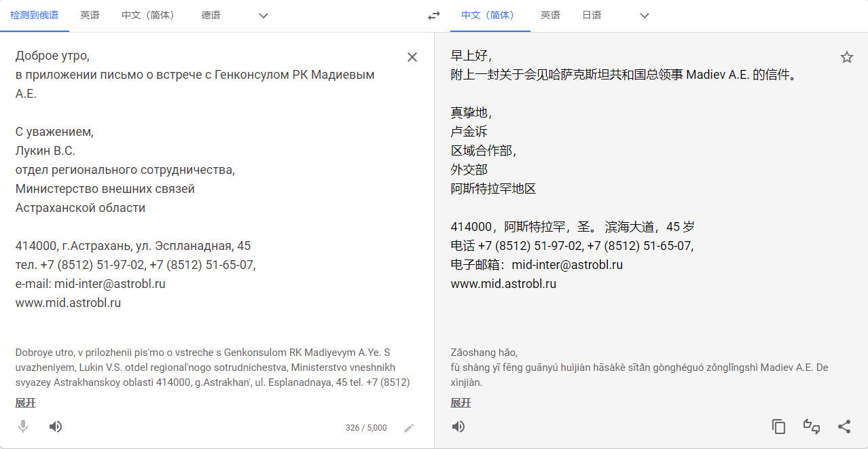Click the transliteration text 'Dobroye utro'

[44, 353]
